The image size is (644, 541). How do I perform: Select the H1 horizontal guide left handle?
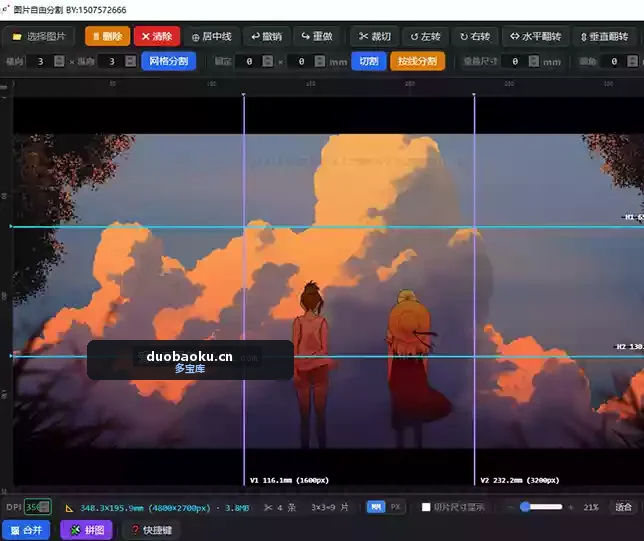(11, 226)
